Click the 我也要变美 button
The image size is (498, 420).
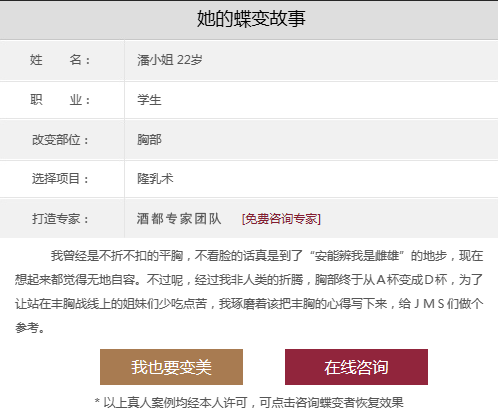point(171,367)
